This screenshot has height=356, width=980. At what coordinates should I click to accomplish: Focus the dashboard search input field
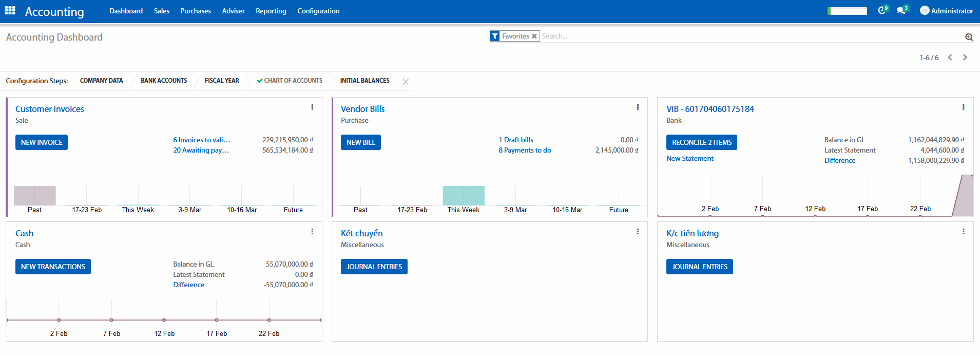coord(750,36)
